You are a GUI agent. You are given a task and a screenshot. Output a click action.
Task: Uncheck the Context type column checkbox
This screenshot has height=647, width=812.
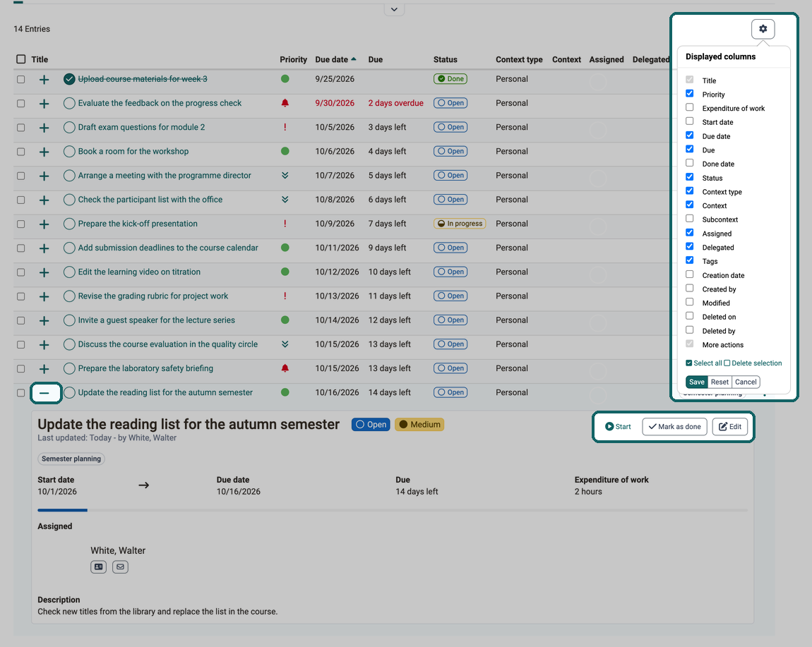pos(690,191)
